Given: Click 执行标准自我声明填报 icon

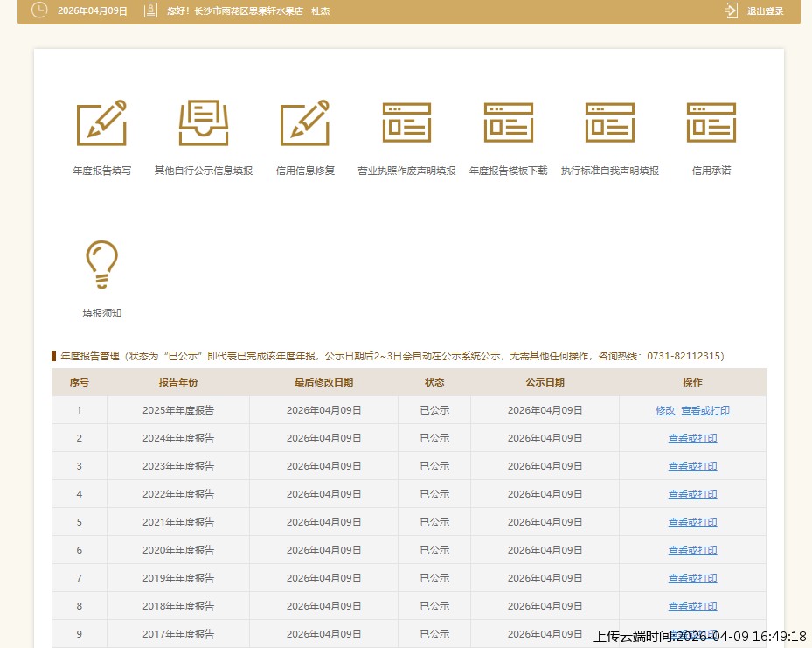Looking at the screenshot, I should point(610,122).
